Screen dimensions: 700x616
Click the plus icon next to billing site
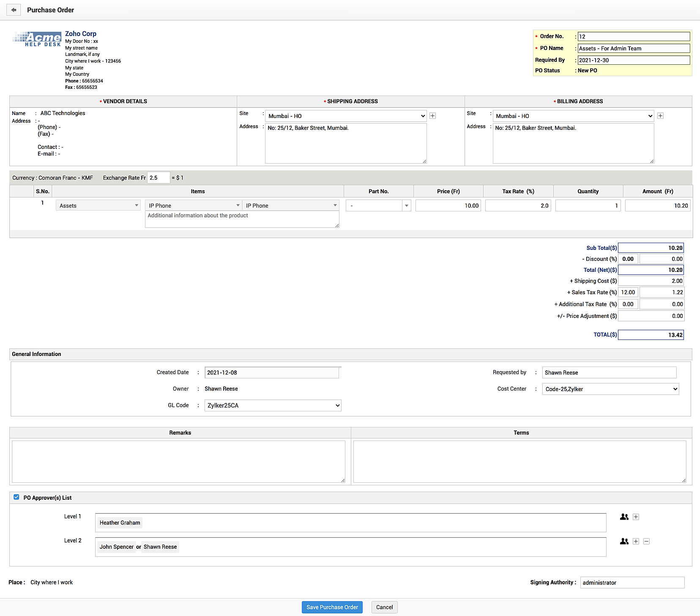660,116
